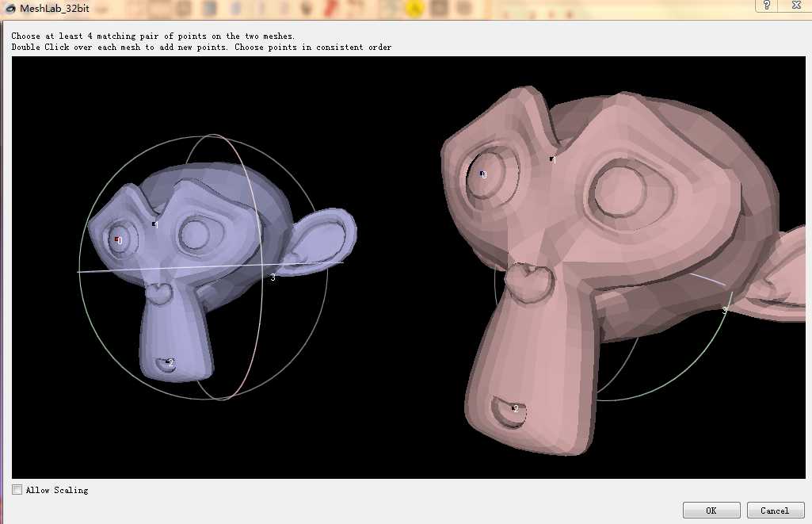Select point 0 on the blue mesh

coord(117,239)
